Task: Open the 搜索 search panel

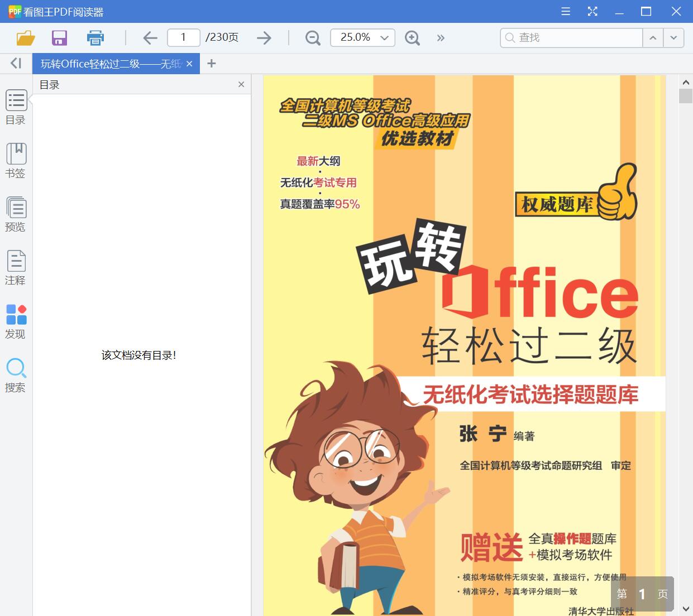Action: pos(16,375)
